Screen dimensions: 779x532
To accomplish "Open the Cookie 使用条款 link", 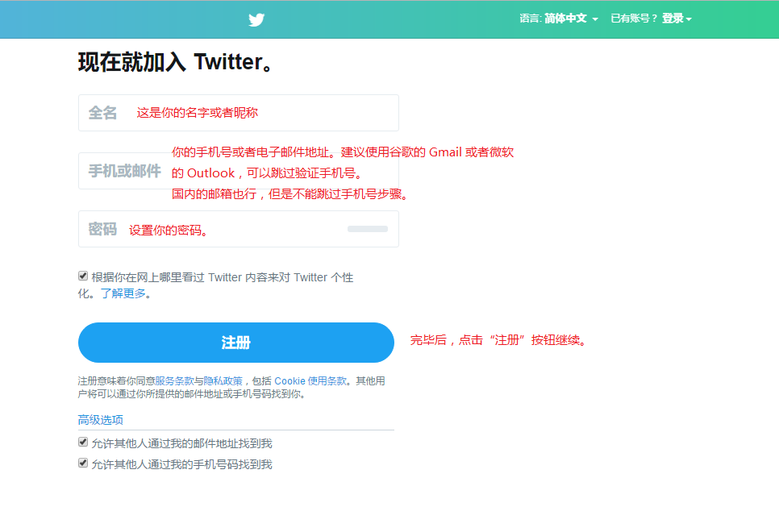I will 310,381.
